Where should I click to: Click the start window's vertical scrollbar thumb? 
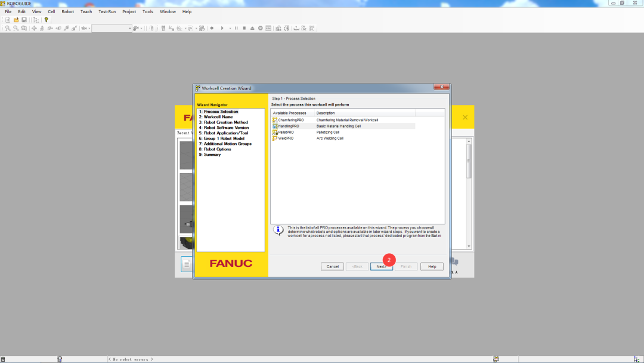(469, 161)
